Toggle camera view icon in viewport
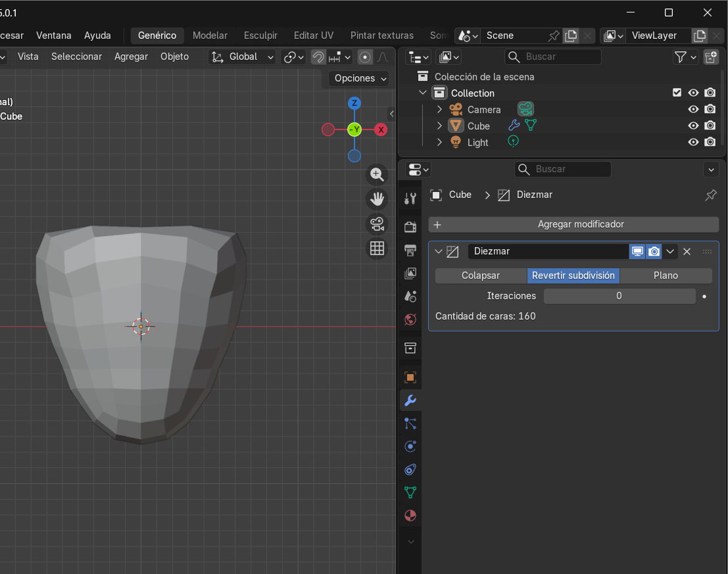Image resolution: width=728 pixels, height=574 pixels. click(x=377, y=224)
